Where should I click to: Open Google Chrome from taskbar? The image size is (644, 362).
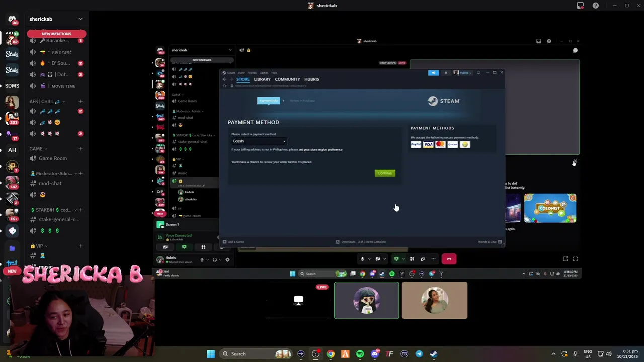331,354
